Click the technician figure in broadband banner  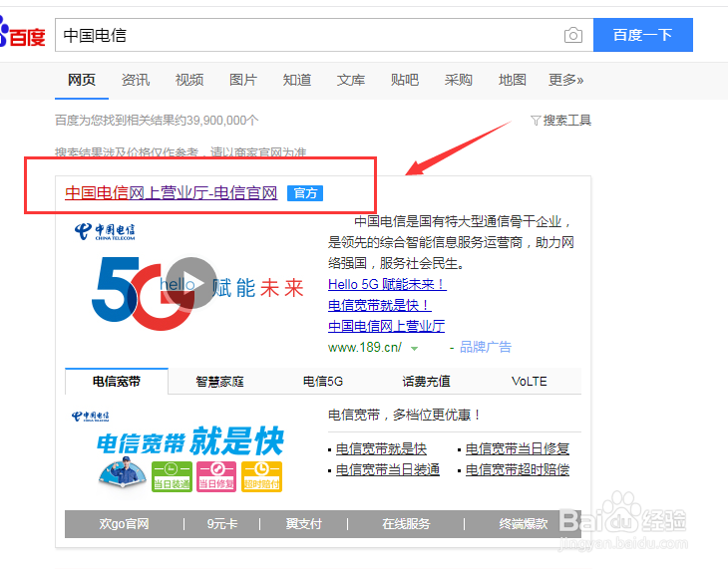(122, 472)
